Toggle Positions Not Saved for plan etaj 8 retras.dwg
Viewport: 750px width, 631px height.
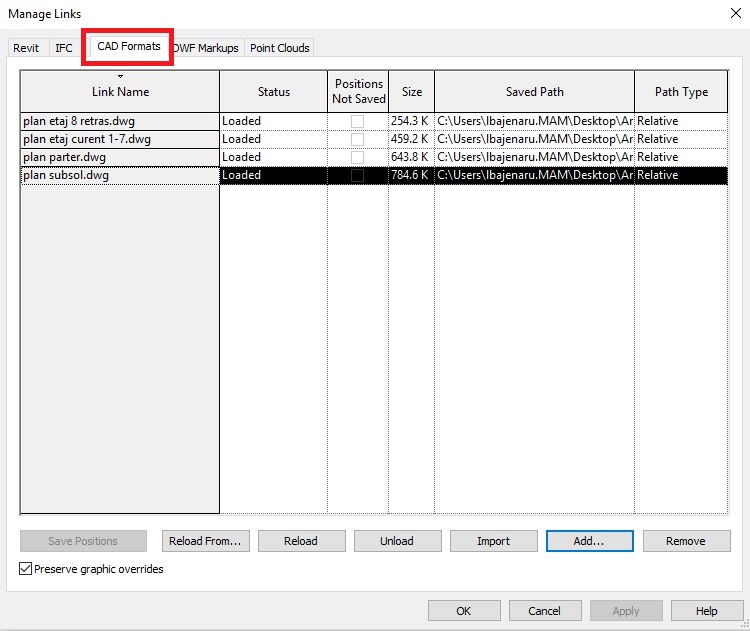[357, 122]
